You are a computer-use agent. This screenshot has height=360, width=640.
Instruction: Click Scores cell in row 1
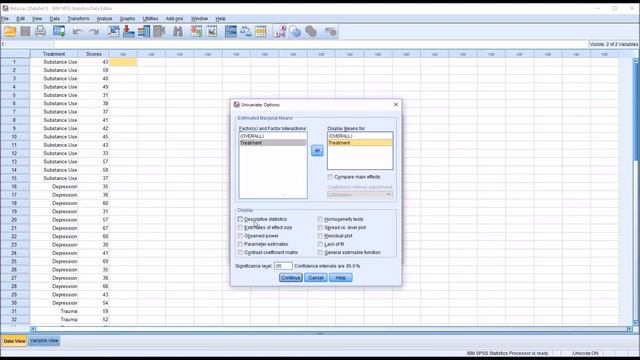[93, 62]
